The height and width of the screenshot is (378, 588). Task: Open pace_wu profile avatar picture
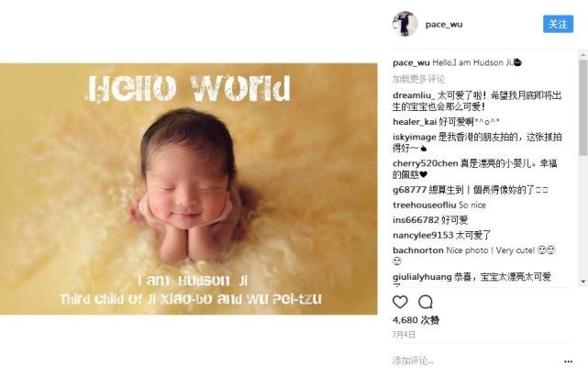point(405,24)
